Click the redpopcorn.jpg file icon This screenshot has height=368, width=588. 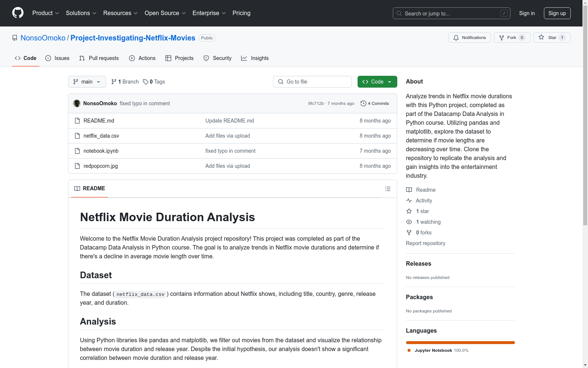[77, 166]
